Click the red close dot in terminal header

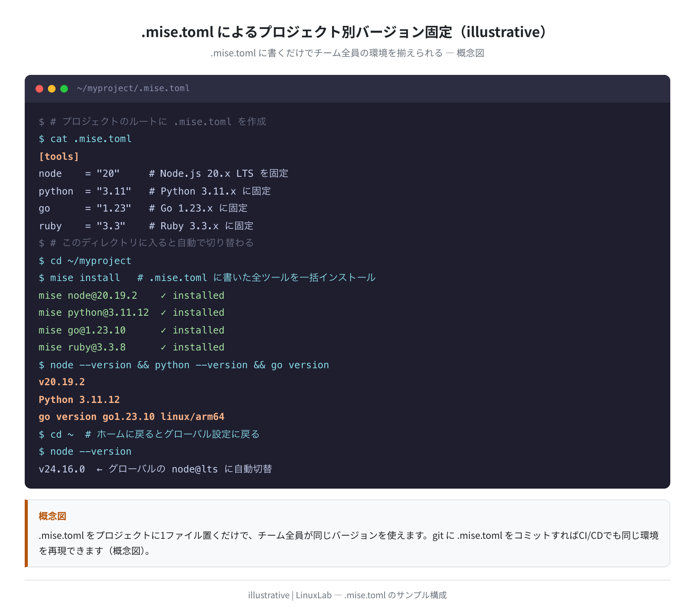(x=39, y=89)
